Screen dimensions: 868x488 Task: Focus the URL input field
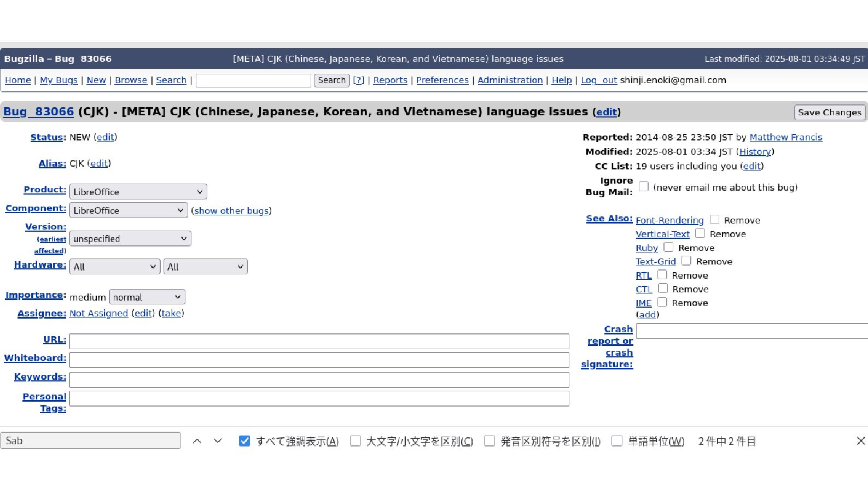(x=319, y=342)
